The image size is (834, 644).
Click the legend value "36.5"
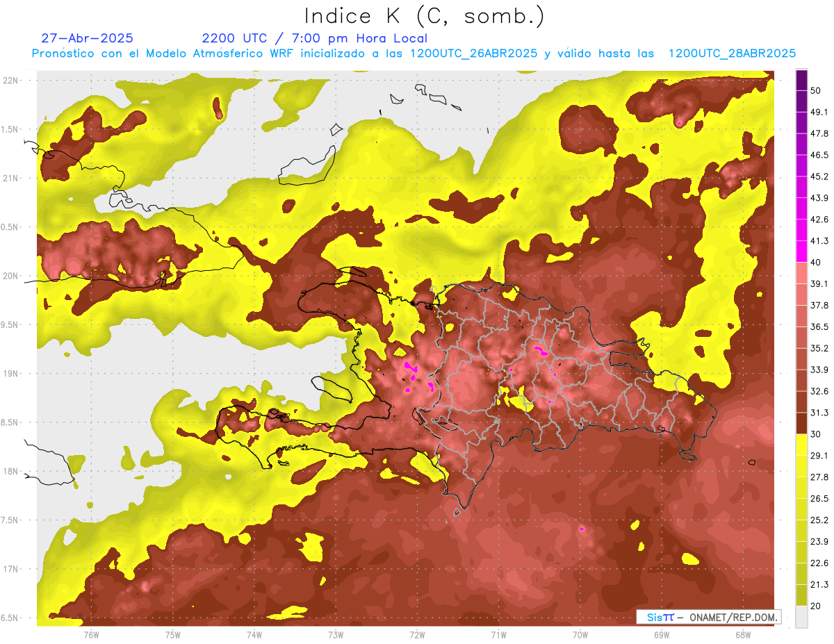[819, 327]
